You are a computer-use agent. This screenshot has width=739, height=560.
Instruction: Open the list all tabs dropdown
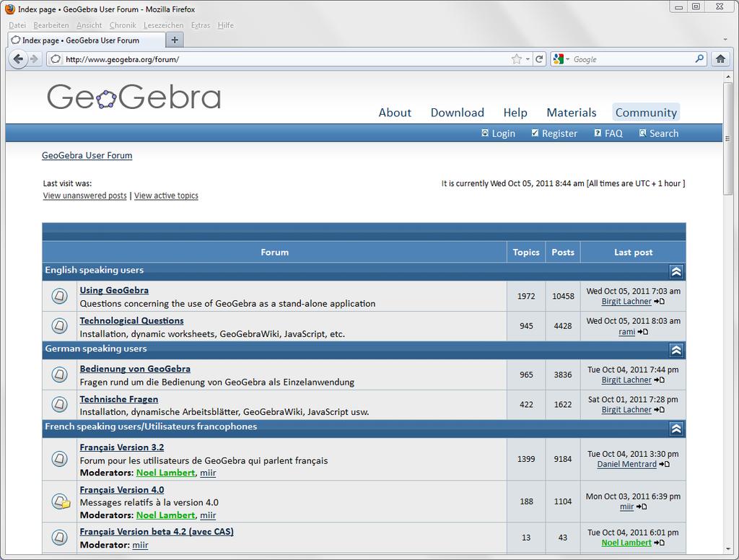click(725, 40)
